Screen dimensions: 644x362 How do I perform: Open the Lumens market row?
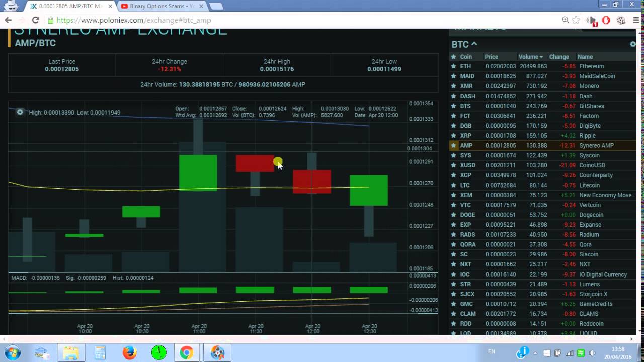(x=542, y=284)
